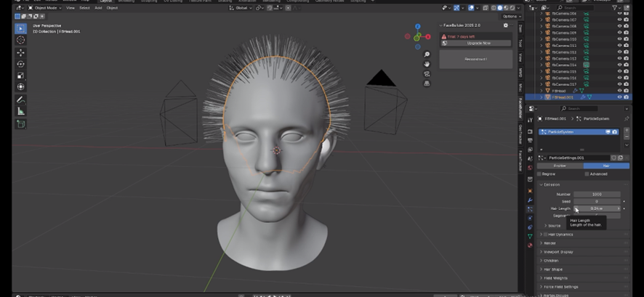Enable the Advanced checkbox

pos(587,174)
